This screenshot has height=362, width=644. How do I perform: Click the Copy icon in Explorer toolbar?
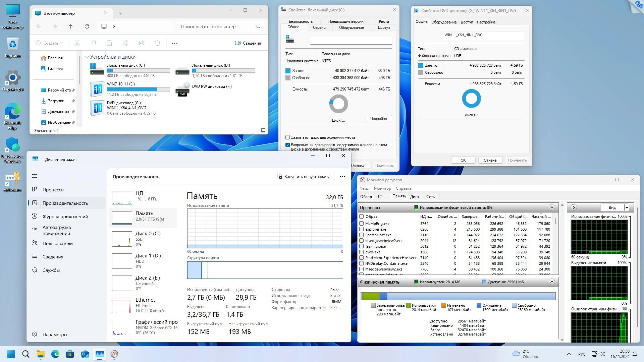[x=93, y=43]
